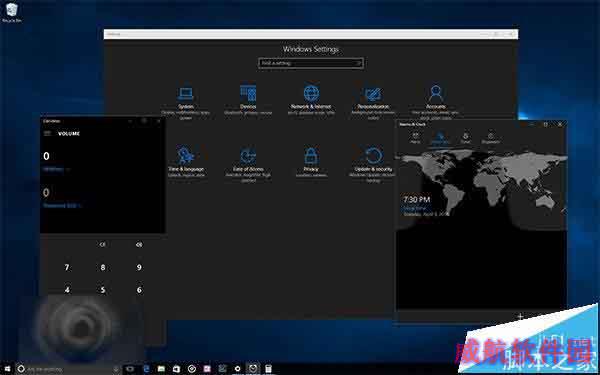Open the Accounts settings category

point(435,101)
